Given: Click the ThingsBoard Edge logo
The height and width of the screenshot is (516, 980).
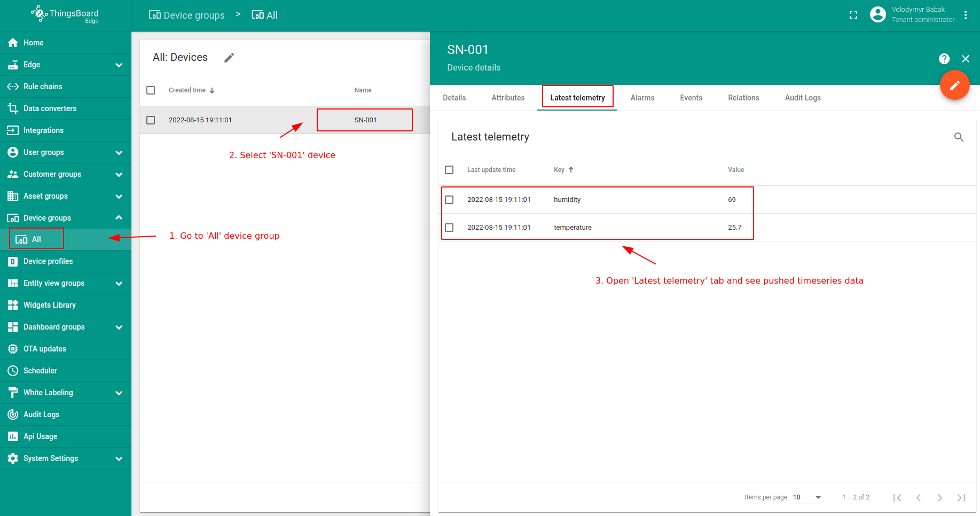Looking at the screenshot, I should coord(65,14).
